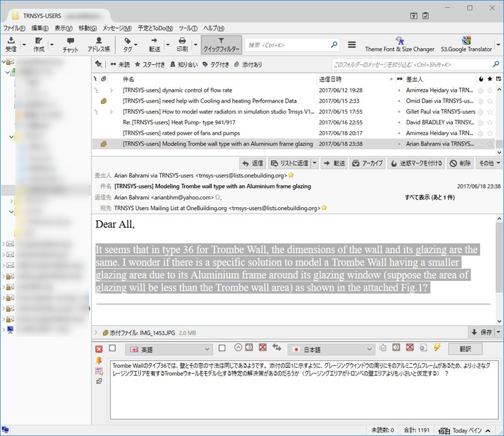Click すべて表示 (あと 1 件) link
This screenshot has width=504, height=436.
(430, 198)
